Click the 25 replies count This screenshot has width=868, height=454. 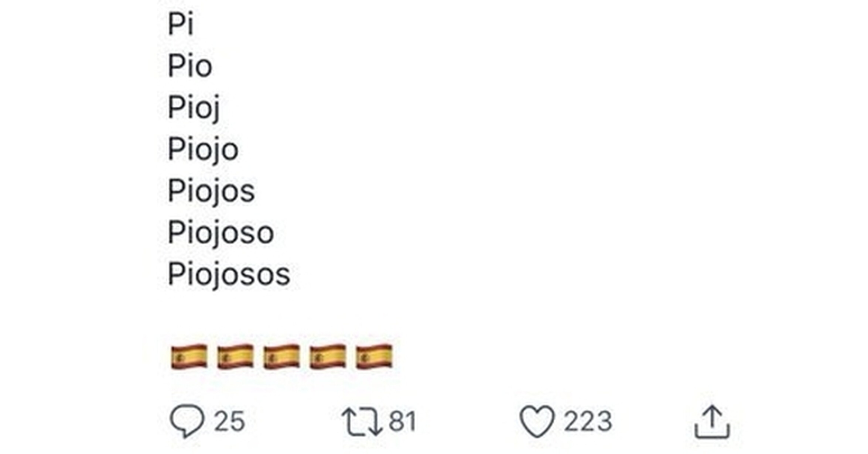click(229, 421)
